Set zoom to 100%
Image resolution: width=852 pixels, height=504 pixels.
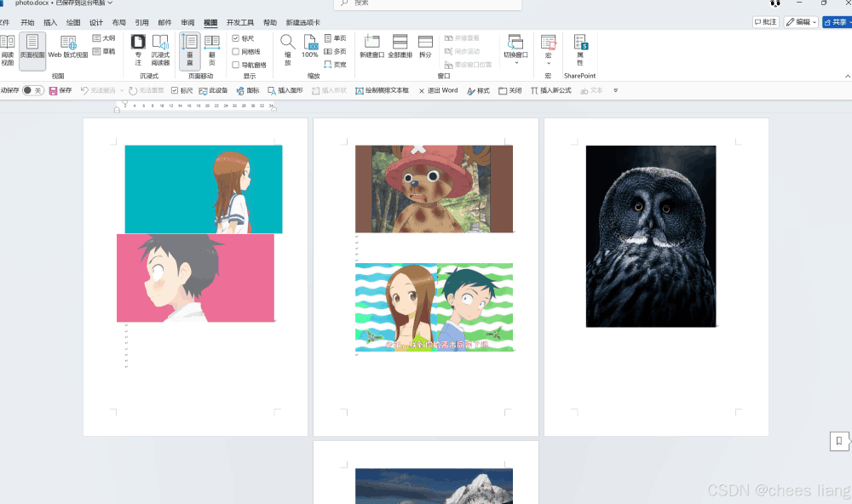click(310, 49)
